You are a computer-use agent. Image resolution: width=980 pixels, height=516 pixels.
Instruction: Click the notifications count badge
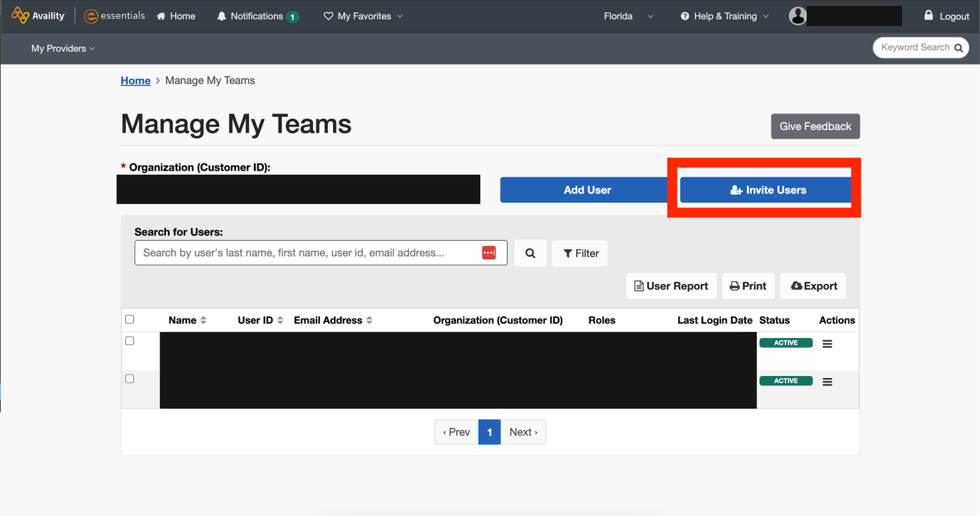tap(293, 17)
